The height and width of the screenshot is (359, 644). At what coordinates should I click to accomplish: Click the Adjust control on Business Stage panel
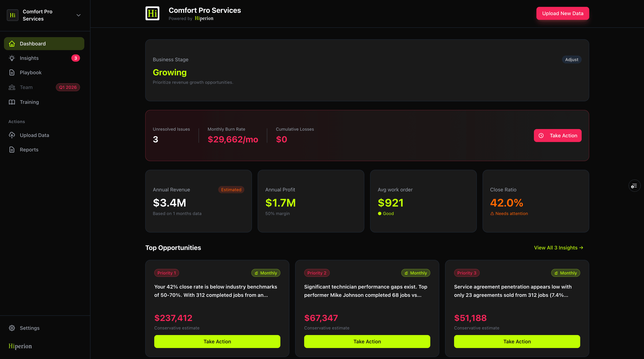[572, 59]
